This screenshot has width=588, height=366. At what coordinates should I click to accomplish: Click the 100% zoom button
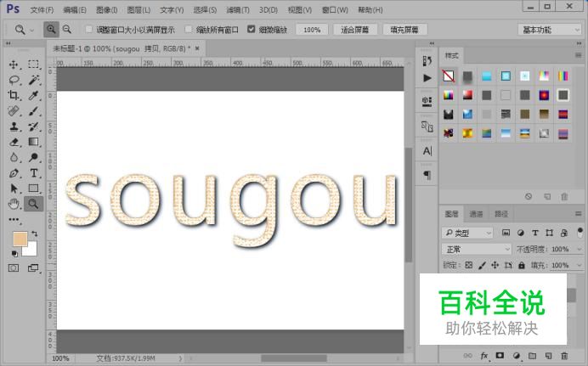tap(312, 30)
